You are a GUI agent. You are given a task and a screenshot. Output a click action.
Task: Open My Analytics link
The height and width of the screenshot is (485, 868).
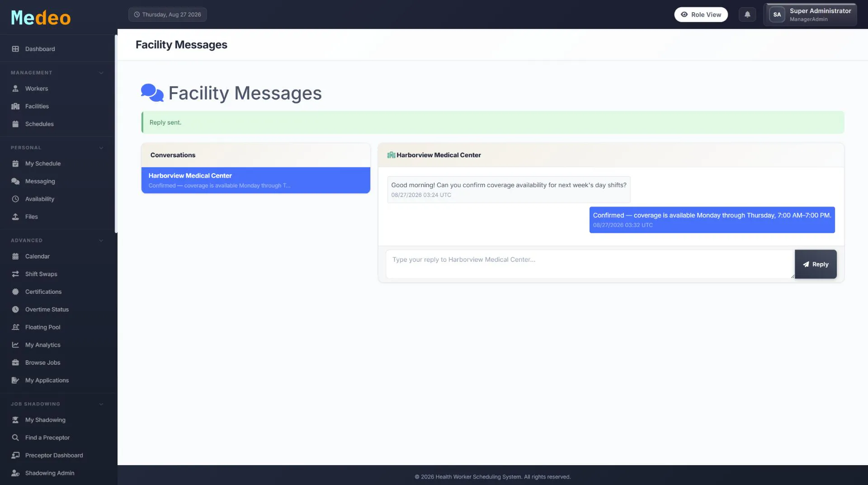click(57, 345)
